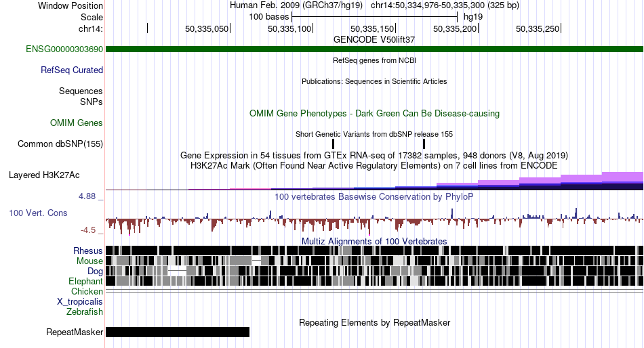Click the 4.88 conservation scale value

click(87, 196)
